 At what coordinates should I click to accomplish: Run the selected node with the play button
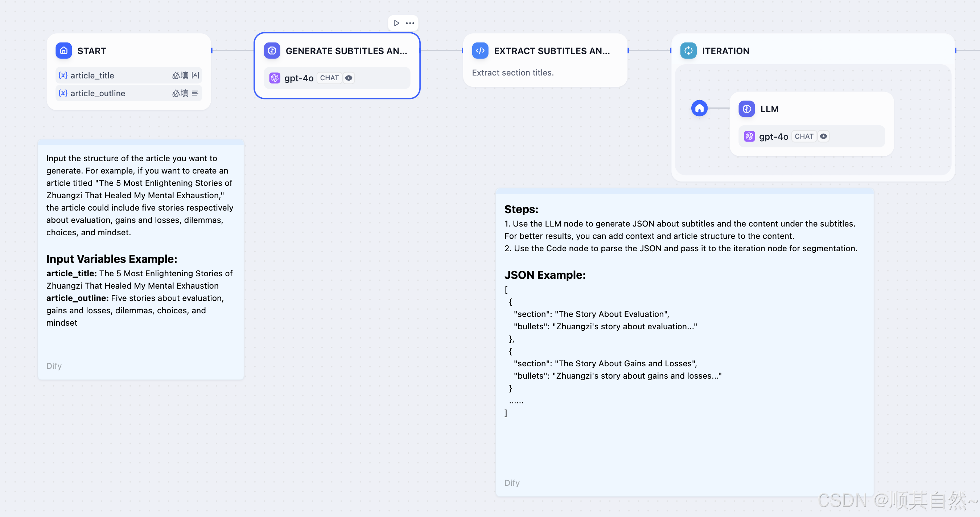pyautogui.click(x=396, y=23)
